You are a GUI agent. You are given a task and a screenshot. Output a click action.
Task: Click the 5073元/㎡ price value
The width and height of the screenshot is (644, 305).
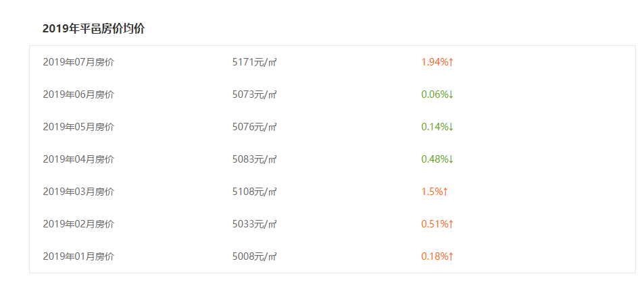click(255, 94)
